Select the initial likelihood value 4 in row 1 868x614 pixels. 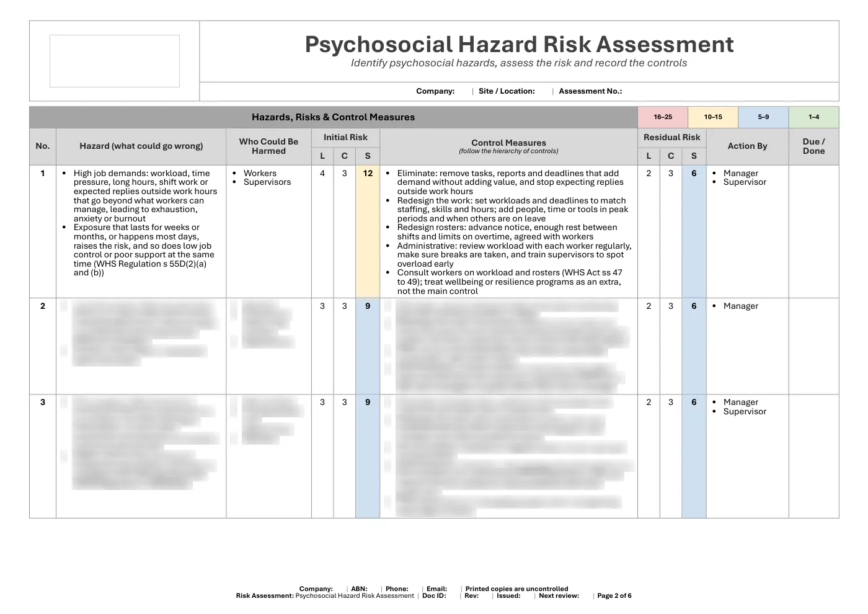pyautogui.click(x=322, y=174)
